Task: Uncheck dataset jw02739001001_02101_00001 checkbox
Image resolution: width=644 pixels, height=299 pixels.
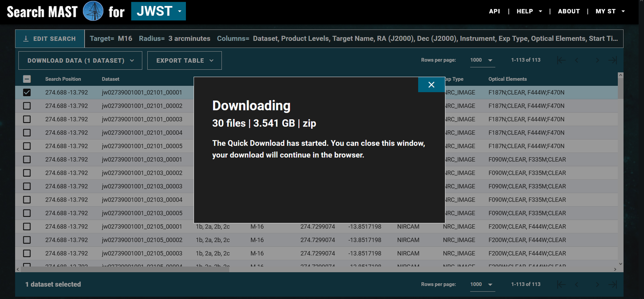Action: [x=27, y=92]
